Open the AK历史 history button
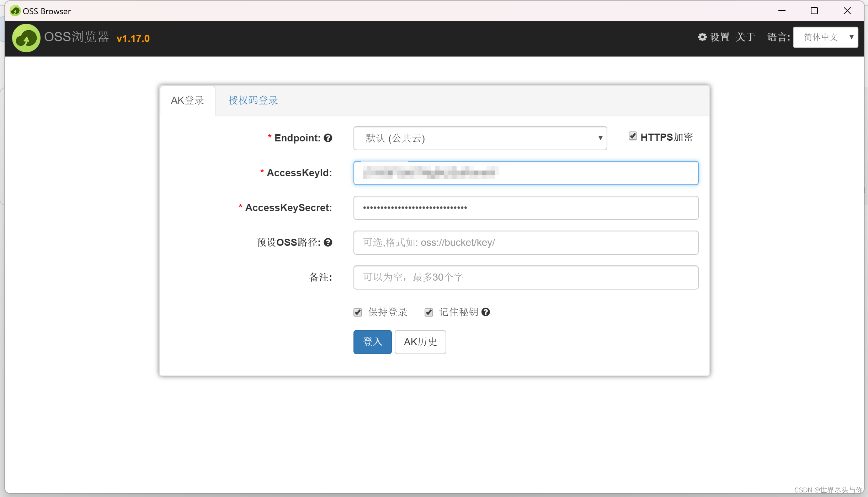 [x=420, y=342]
